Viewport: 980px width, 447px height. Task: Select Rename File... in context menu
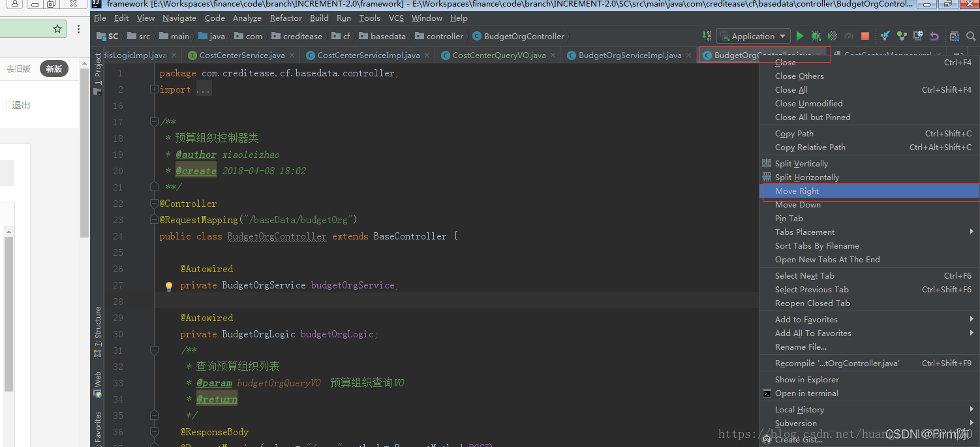pos(869,347)
